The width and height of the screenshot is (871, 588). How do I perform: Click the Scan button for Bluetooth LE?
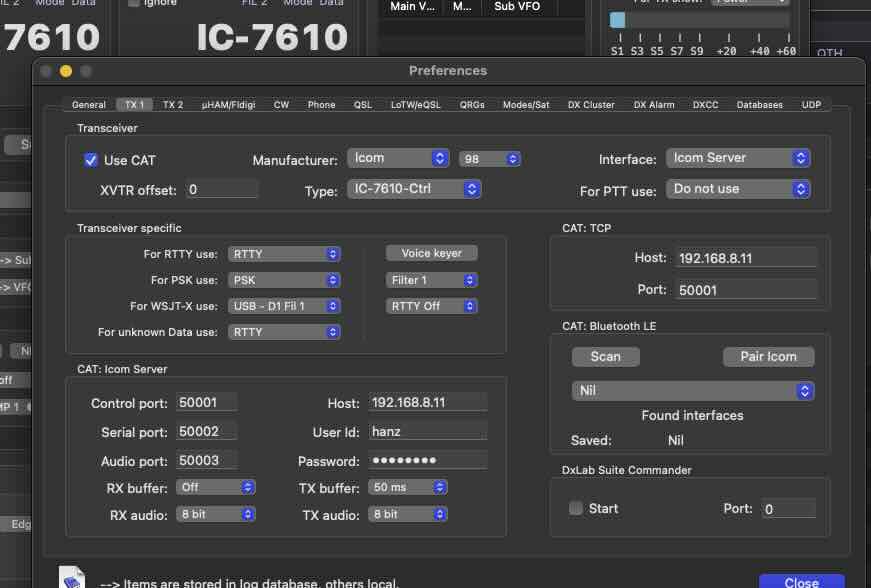pyautogui.click(x=605, y=357)
